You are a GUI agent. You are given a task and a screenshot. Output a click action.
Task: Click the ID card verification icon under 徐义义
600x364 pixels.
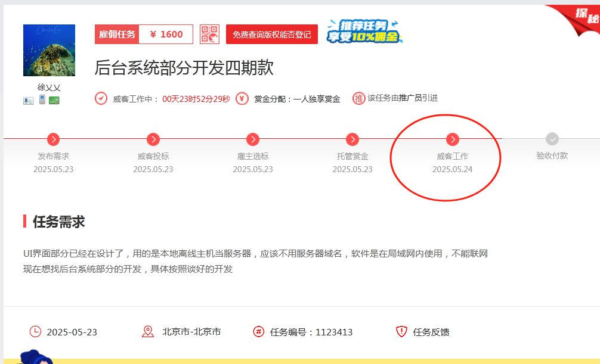pyautogui.click(x=29, y=100)
